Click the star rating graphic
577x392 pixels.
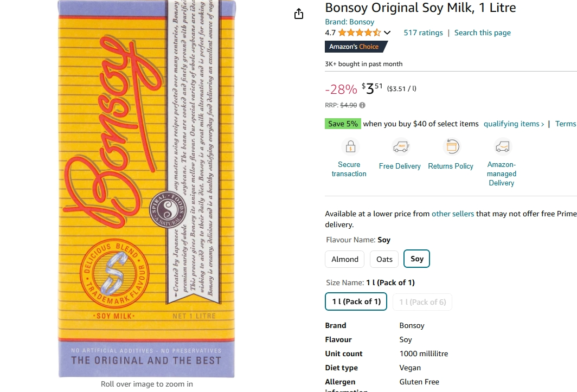point(359,33)
